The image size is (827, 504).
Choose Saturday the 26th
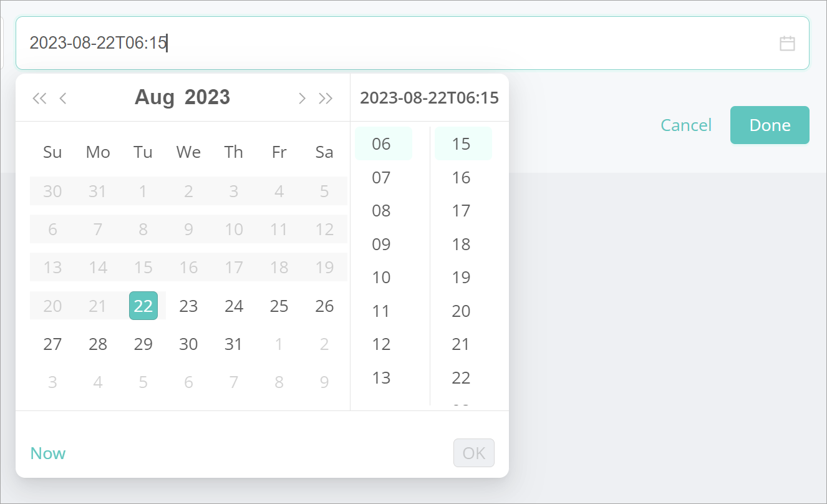tap(324, 306)
